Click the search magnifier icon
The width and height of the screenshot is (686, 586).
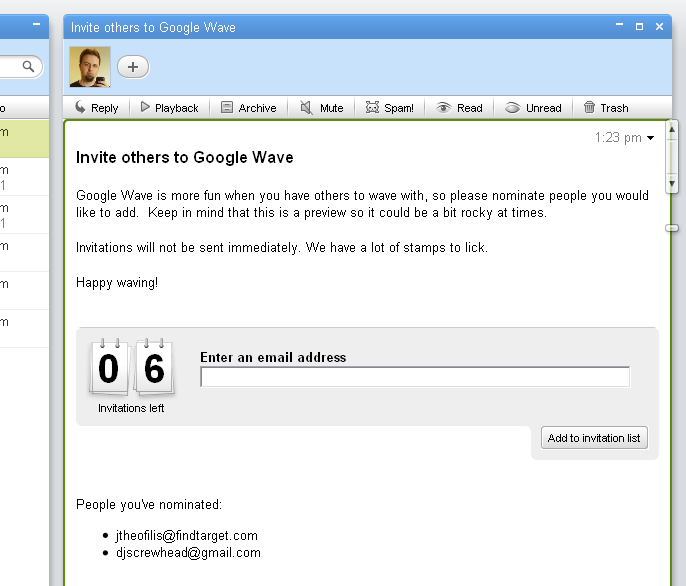click(28, 67)
